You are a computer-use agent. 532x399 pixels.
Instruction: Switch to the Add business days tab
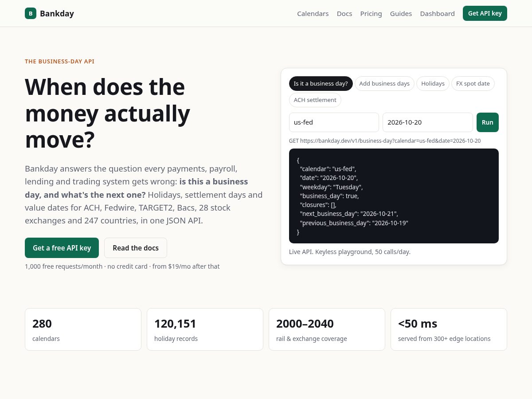pyautogui.click(x=384, y=83)
